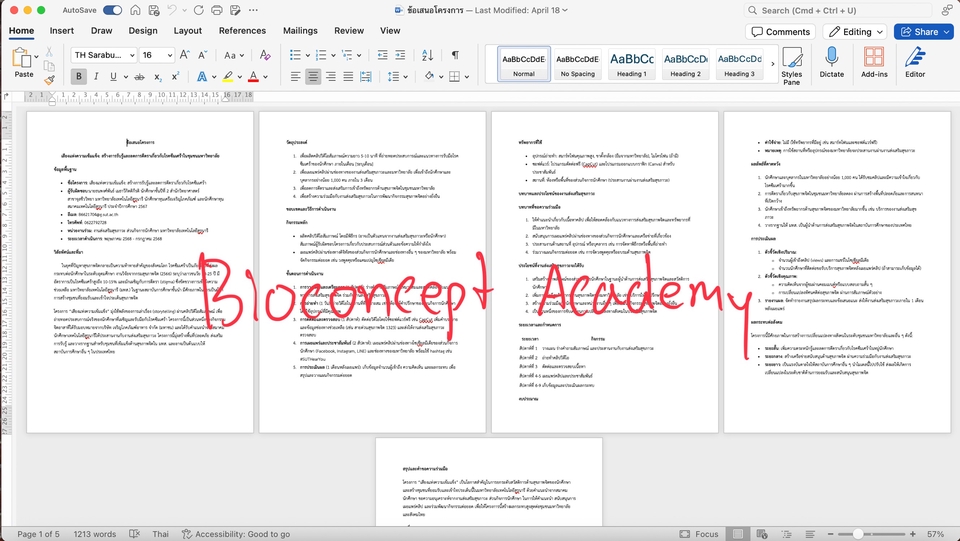960x541 pixels.
Task: Click the Comments button
Action: click(780, 32)
